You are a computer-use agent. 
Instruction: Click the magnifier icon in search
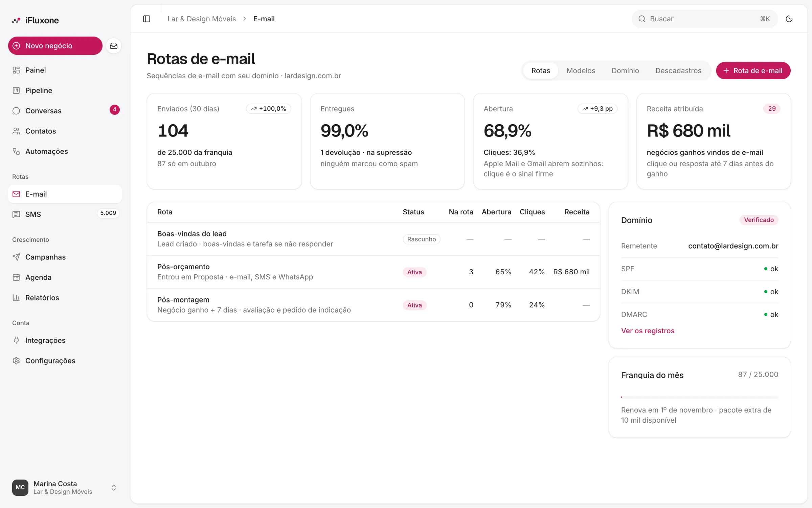pyautogui.click(x=642, y=19)
